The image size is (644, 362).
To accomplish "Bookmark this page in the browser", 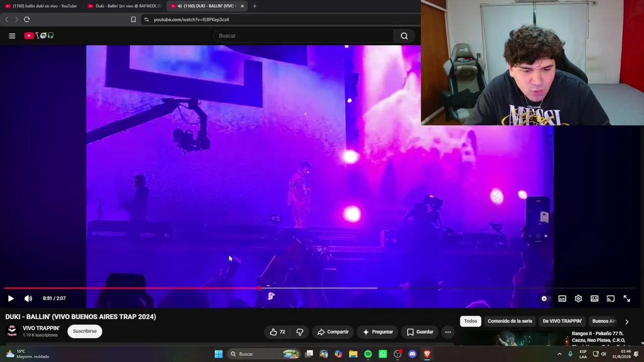I will pyautogui.click(x=133, y=20).
